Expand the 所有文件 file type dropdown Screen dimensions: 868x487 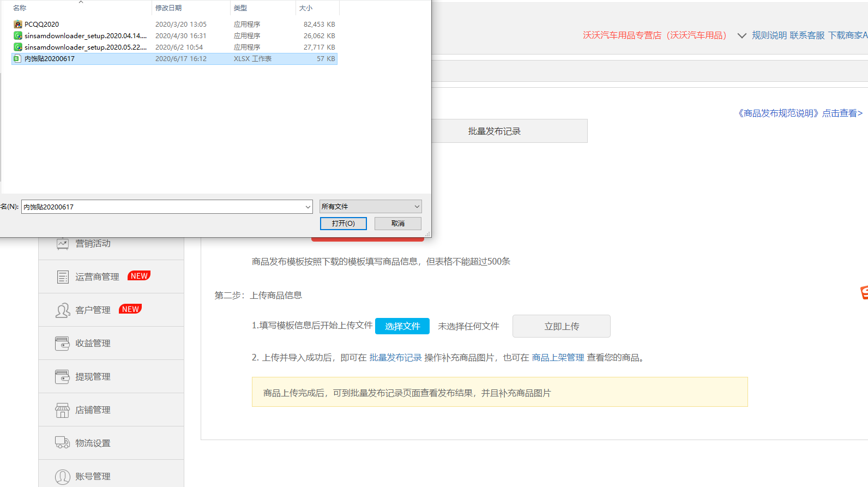[417, 207]
